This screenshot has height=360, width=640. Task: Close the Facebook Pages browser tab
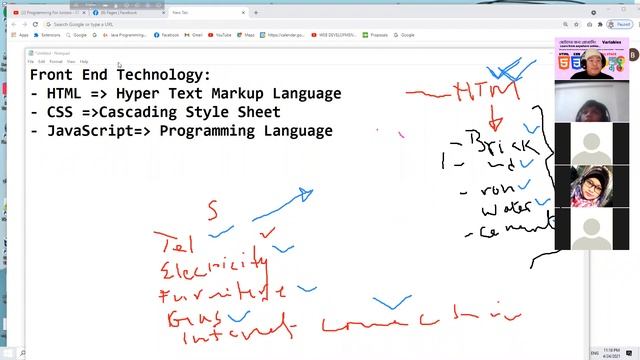(x=164, y=13)
